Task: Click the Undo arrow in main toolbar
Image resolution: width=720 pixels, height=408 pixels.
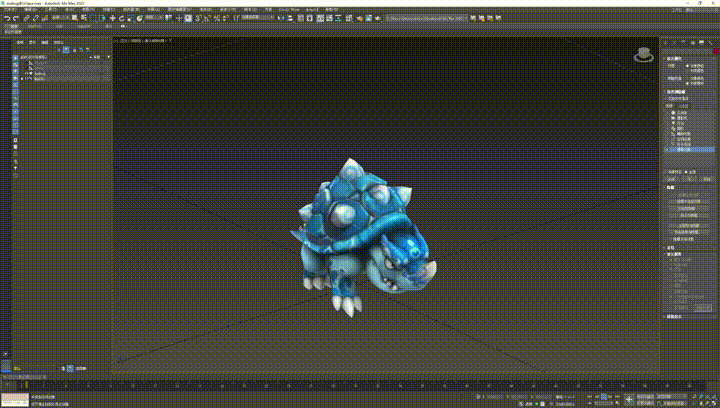Action: [x=7, y=18]
